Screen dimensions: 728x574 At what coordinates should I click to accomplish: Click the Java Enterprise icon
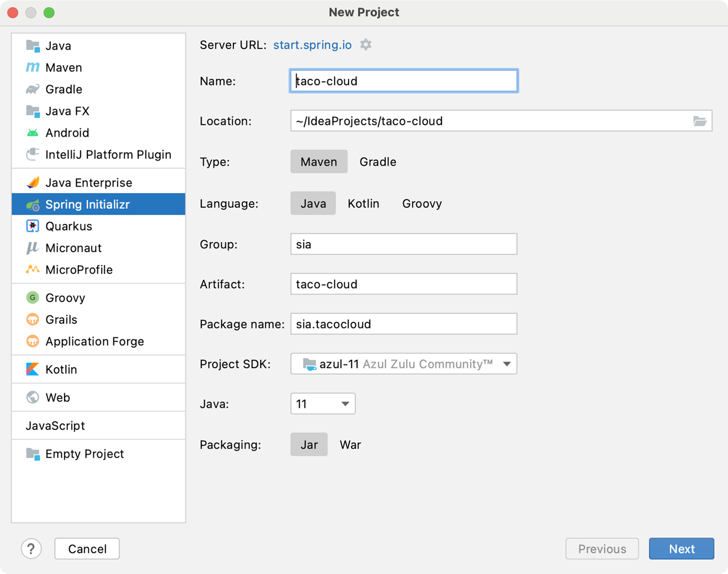tap(33, 183)
